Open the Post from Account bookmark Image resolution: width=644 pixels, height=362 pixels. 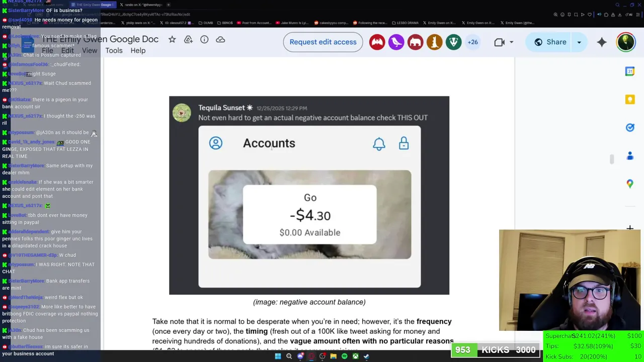click(254, 23)
